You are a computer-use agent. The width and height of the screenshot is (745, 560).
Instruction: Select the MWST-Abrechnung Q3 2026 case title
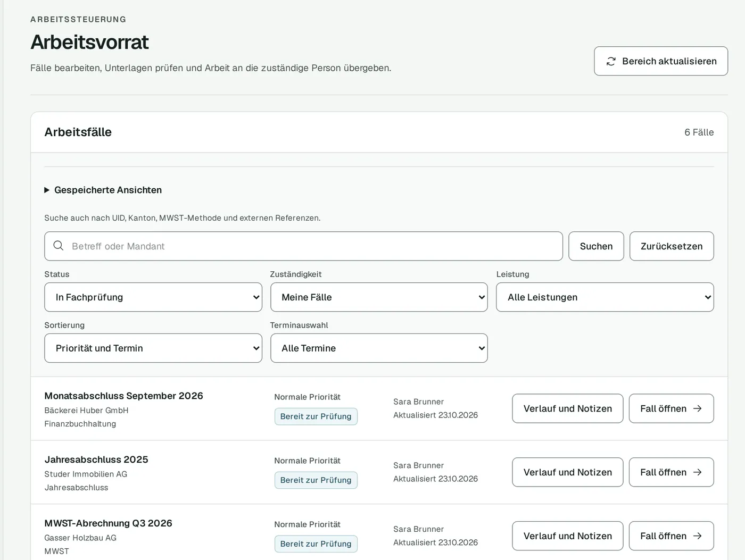tap(109, 523)
